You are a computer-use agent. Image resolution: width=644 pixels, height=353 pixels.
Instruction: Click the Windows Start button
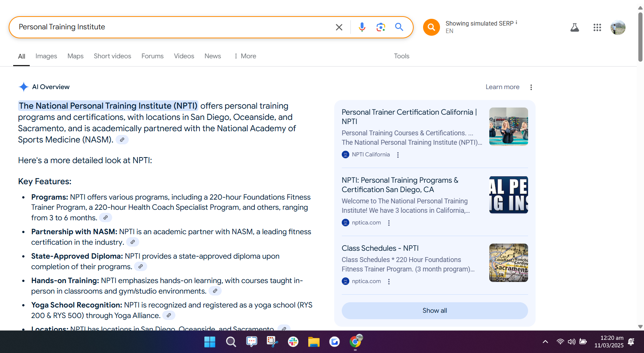click(210, 342)
